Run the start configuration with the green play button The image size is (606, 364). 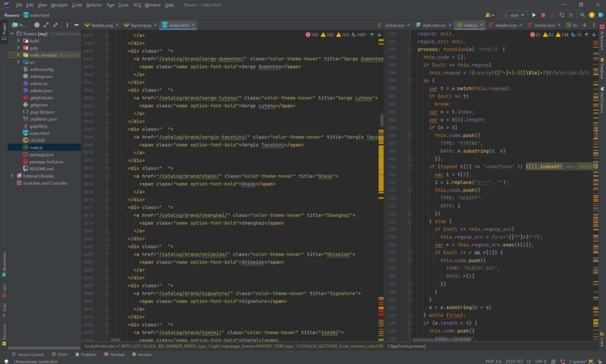pos(533,15)
